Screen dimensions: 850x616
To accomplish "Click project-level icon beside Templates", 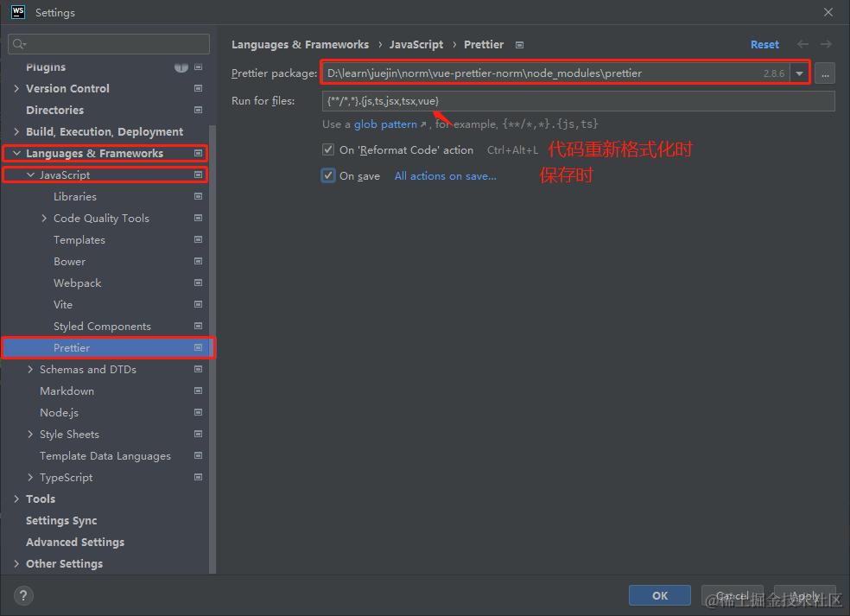I will 199,239.
